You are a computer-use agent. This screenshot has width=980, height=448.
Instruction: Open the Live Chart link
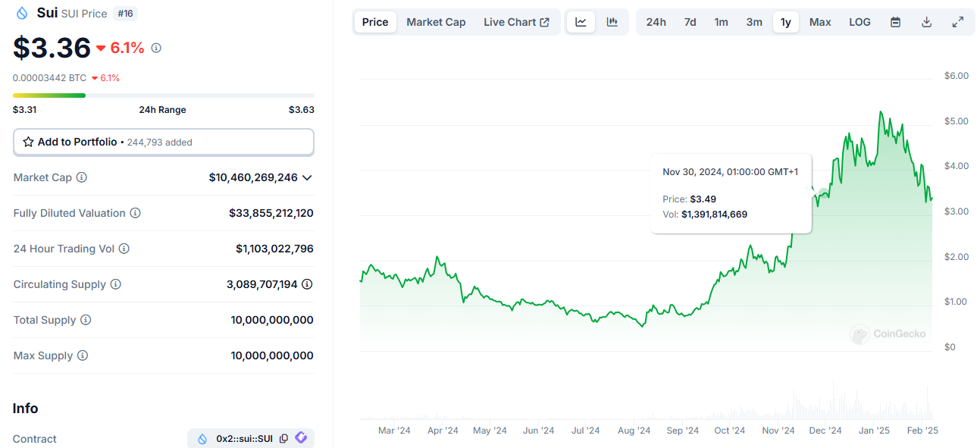(x=517, y=22)
